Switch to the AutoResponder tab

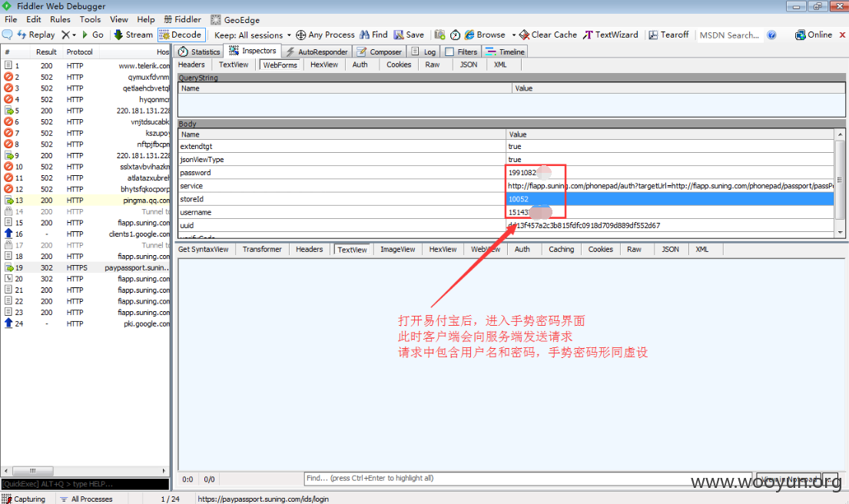coord(317,51)
